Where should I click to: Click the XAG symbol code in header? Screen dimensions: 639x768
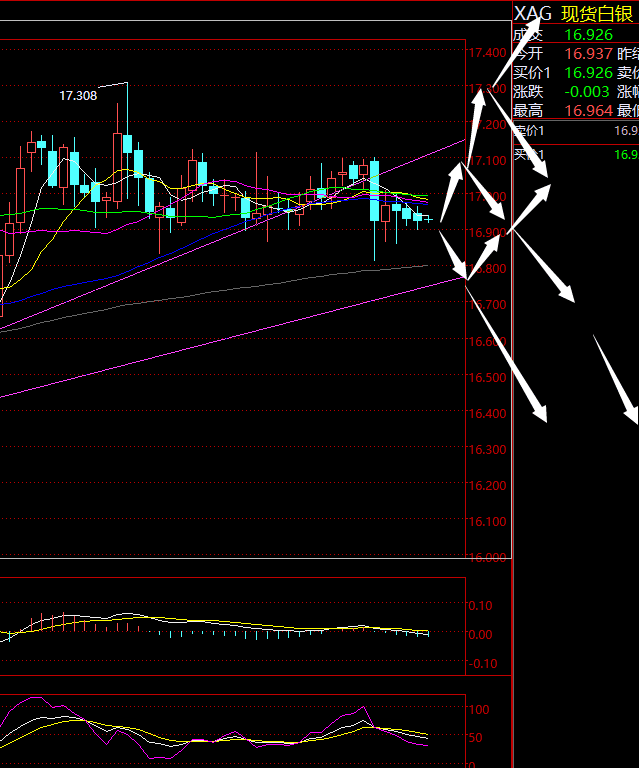click(x=532, y=14)
